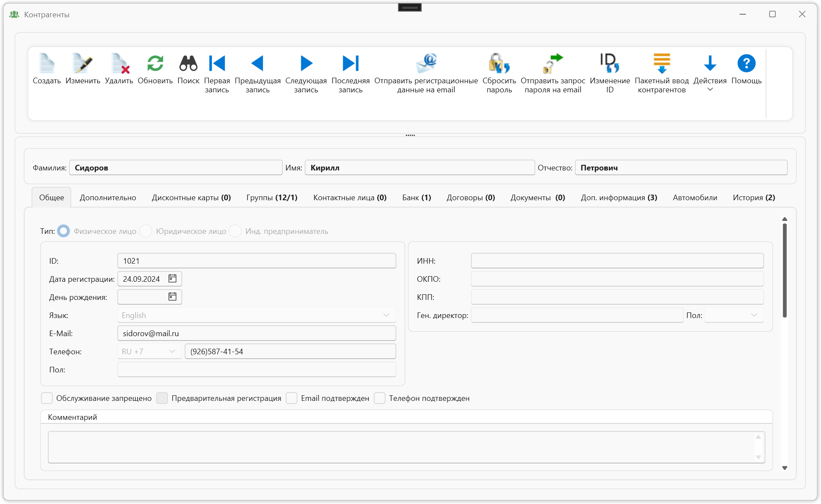Open the Банк (1) tab

click(417, 197)
